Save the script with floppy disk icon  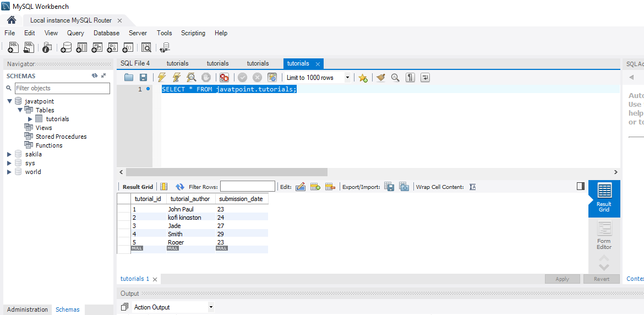143,77
